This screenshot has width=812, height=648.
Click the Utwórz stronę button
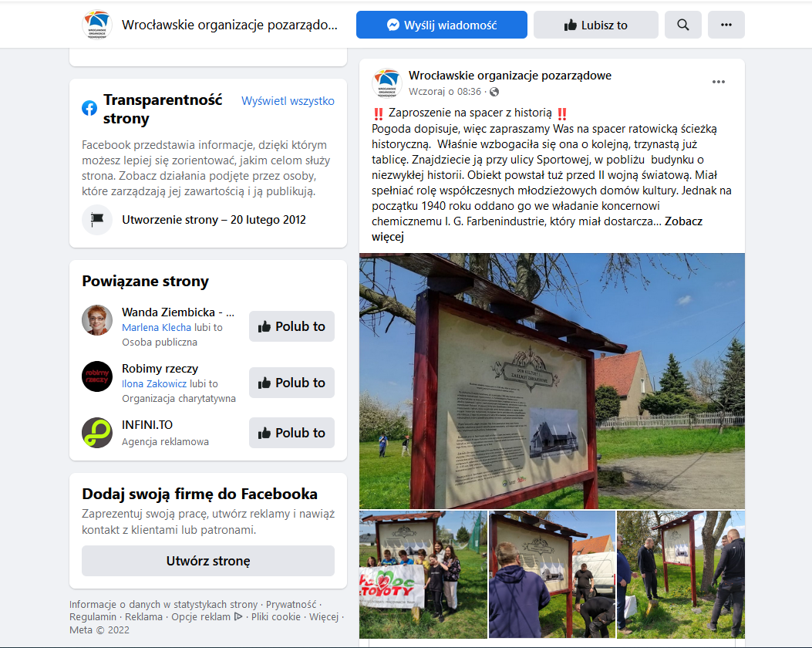point(208,561)
